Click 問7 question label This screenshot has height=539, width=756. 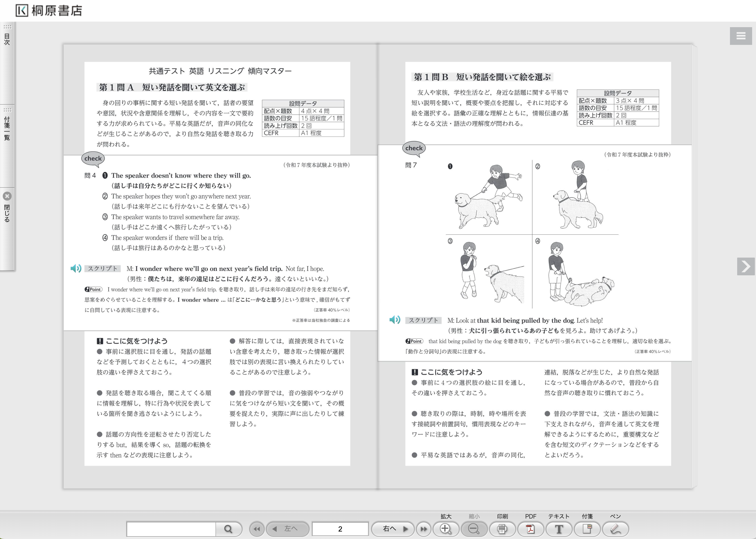coord(411,165)
